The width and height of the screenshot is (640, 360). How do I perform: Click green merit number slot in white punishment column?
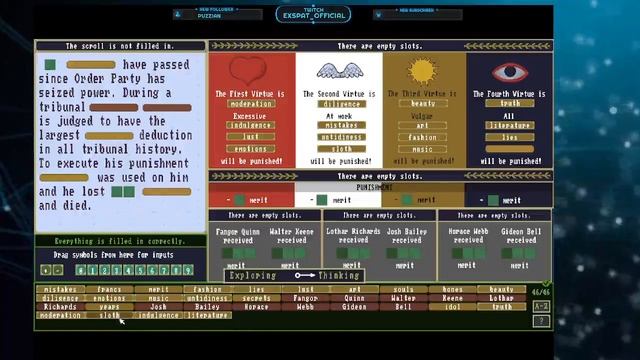pyautogui.click(x=322, y=200)
